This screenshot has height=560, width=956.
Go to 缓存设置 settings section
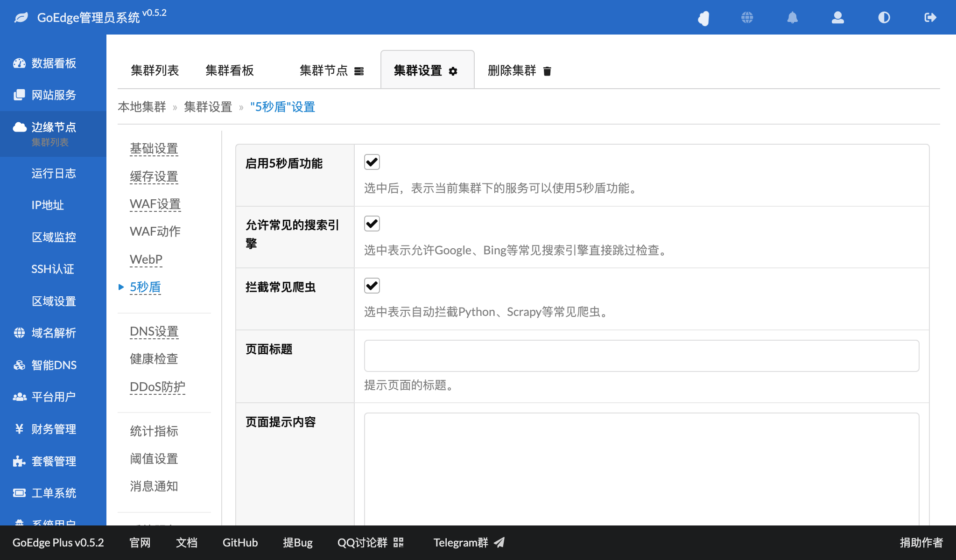[x=154, y=176]
